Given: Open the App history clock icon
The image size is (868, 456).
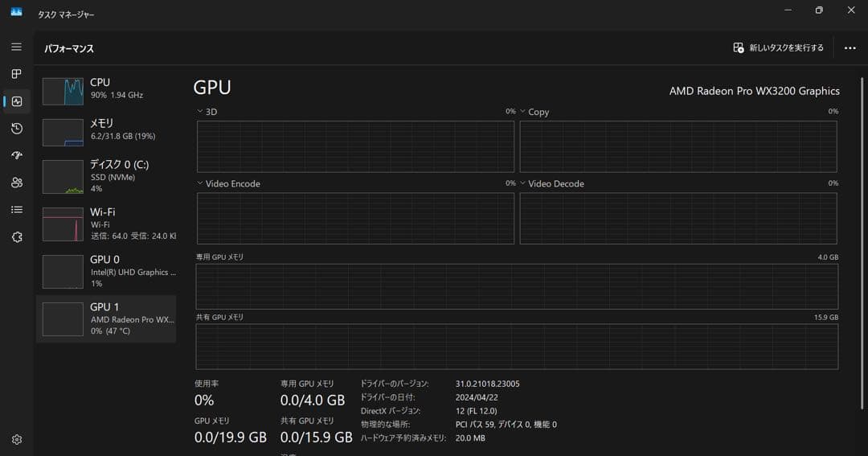Looking at the screenshot, I should tap(16, 129).
